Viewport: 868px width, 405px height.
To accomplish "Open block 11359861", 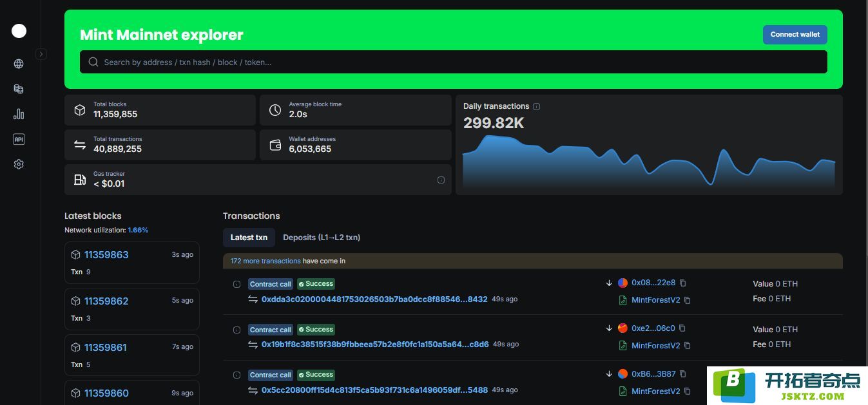I will click(106, 348).
